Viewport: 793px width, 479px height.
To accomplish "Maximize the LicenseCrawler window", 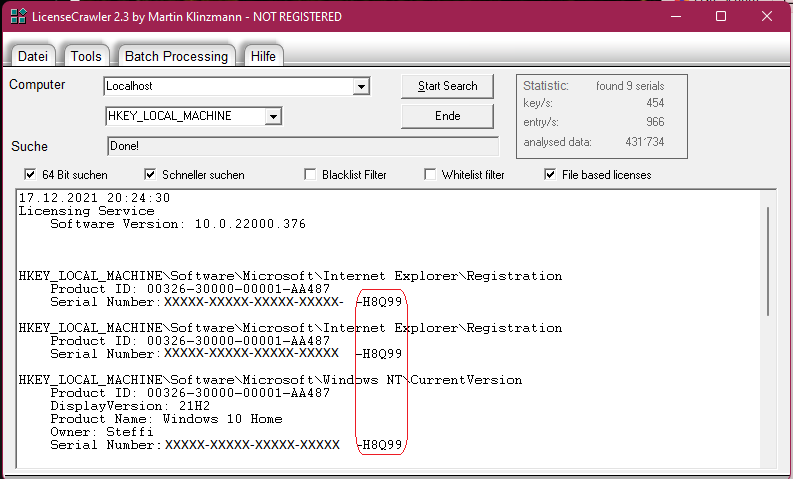I will pos(721,16).
